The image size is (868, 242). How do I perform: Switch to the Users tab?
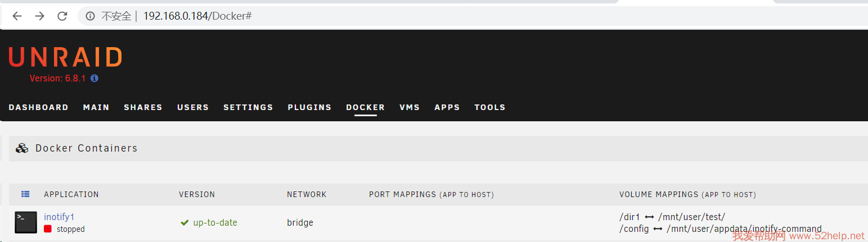[x=193, y=107]
